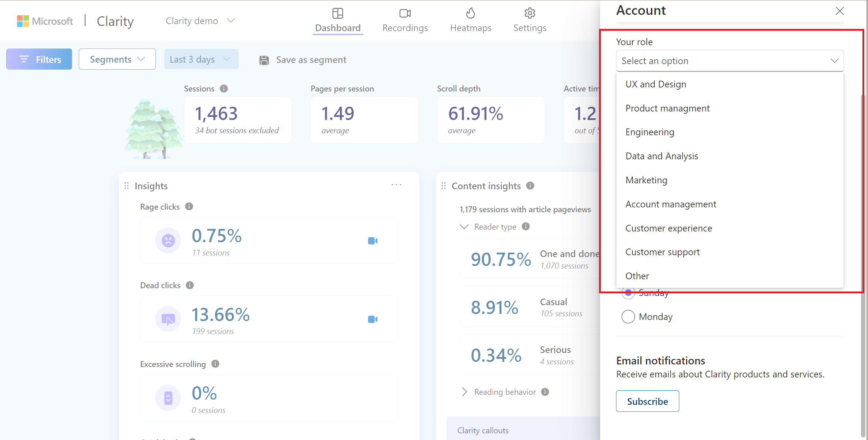868x440 pixels.
Task: Click the 90.75% One and done row
Action: tap(530, 259)
